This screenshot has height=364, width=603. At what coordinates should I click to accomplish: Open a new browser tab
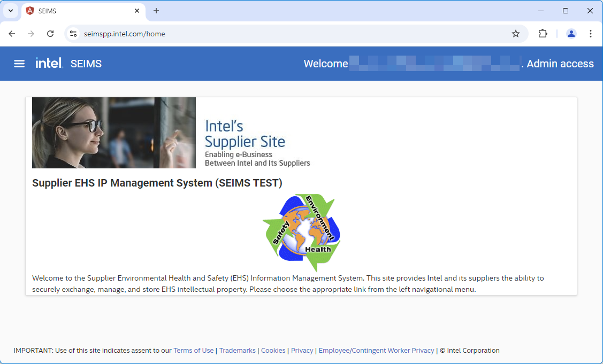click(x=156, y=11)
